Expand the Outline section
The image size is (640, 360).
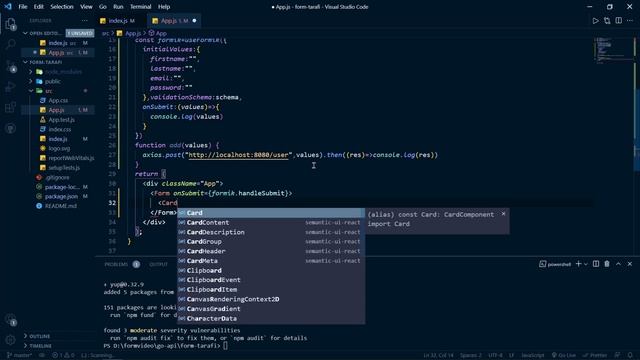pyautogui.click(x=25, y=336)
